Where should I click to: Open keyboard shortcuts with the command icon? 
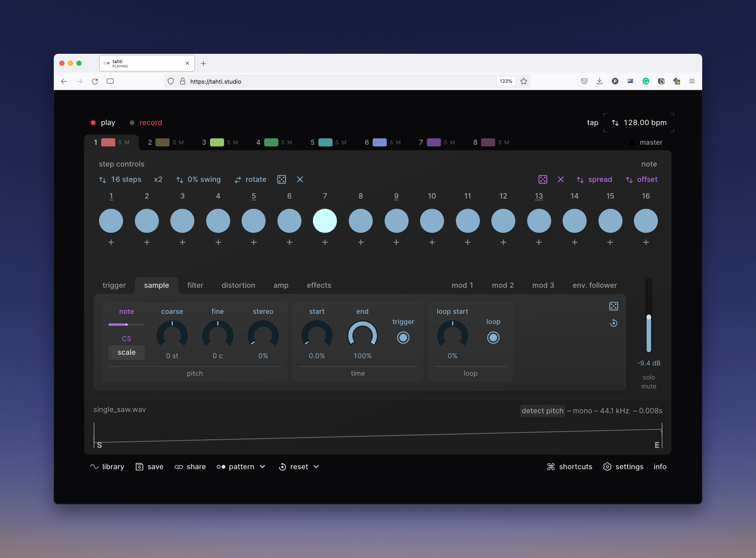[551, 467]
